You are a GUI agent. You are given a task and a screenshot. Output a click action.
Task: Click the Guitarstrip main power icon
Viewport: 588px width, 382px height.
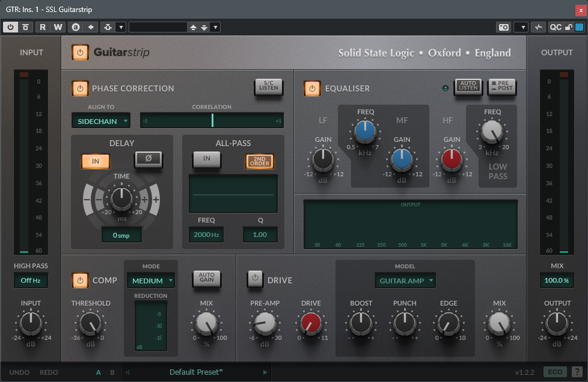pyautogui.click(x=80, y=52)
